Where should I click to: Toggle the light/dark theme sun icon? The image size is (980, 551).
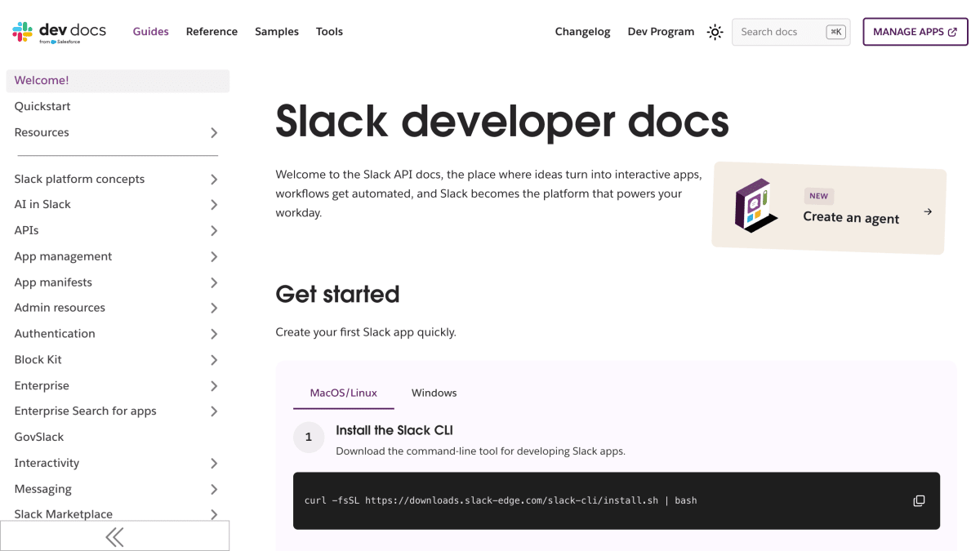click(x=715, y=32)
